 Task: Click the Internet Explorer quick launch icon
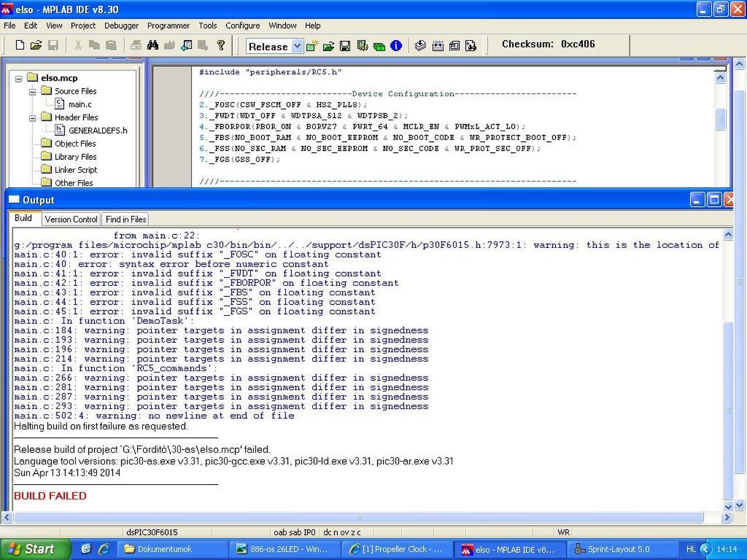click(104, 549)
